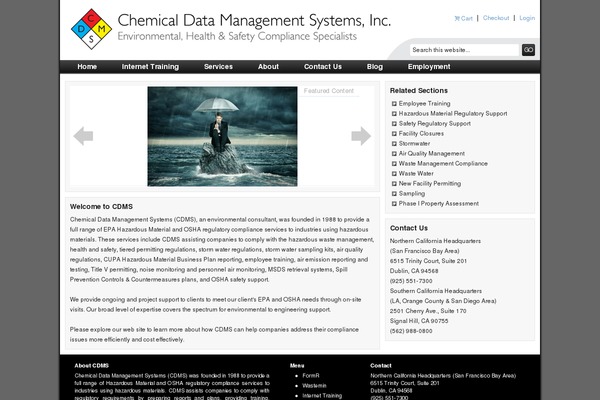Click the featured umbrella man image

(x=222, y=136)
